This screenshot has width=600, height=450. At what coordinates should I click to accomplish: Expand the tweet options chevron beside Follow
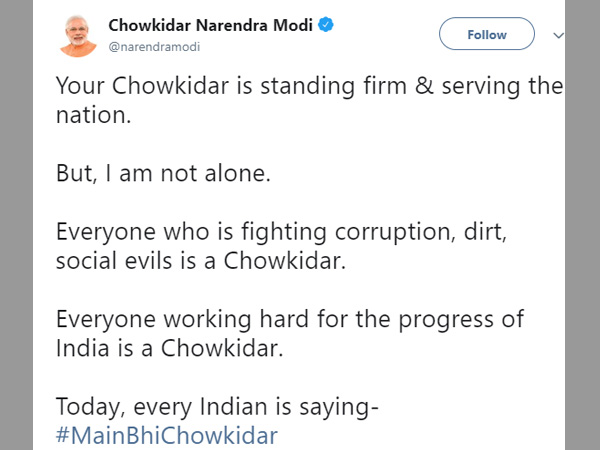558,35
